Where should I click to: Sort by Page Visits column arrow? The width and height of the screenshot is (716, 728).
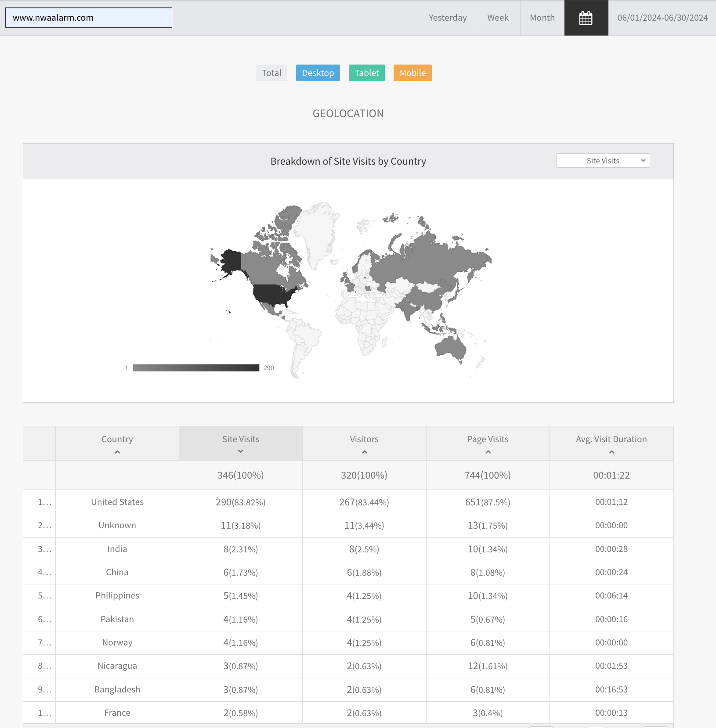(x=488, y=452)
